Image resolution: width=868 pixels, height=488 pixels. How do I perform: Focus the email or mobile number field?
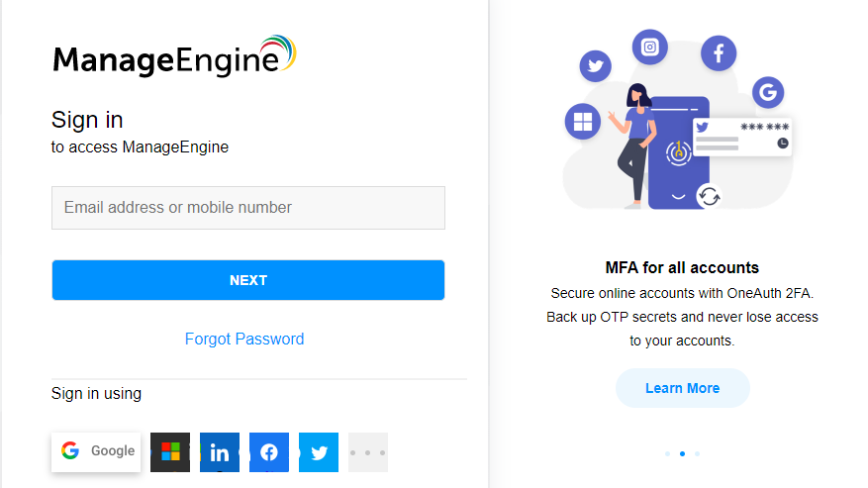pos(248,208)
